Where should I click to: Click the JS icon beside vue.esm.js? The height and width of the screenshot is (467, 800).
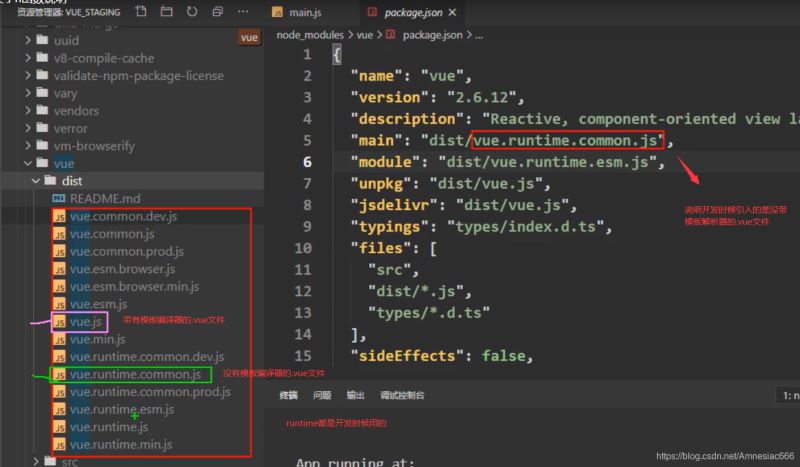(x=59, y=304)
